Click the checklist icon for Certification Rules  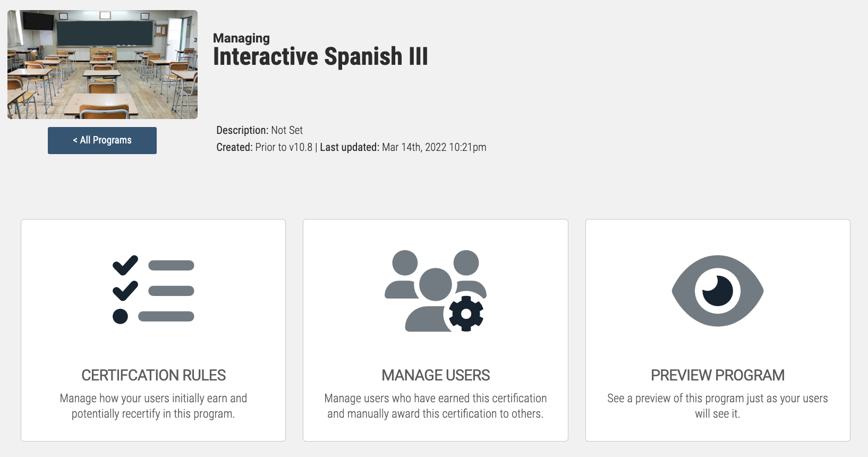click(x=154, y=290)
